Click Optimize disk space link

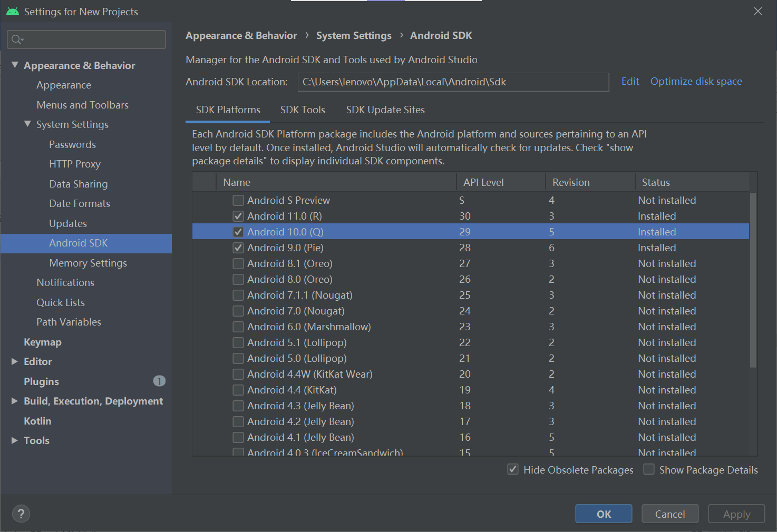(x=696, y=81)
